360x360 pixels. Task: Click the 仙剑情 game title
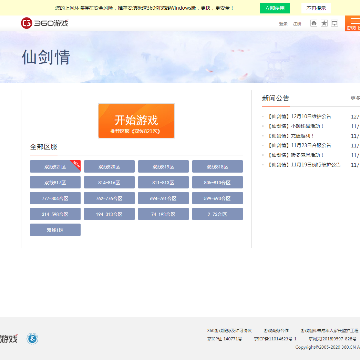coord(46,57)
